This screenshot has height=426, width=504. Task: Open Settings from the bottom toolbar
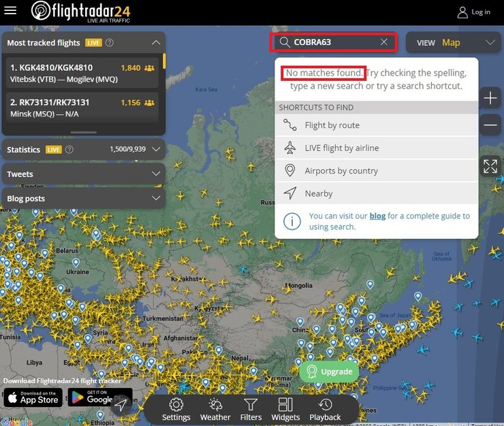tap(176, 409)
